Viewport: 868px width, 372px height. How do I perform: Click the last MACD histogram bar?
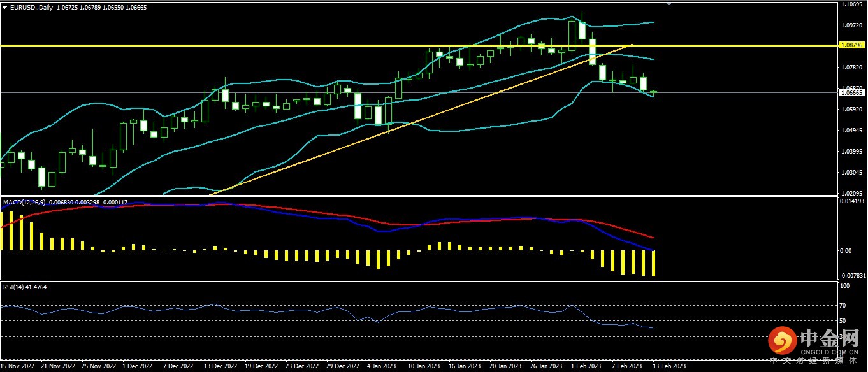coord(653,263)
